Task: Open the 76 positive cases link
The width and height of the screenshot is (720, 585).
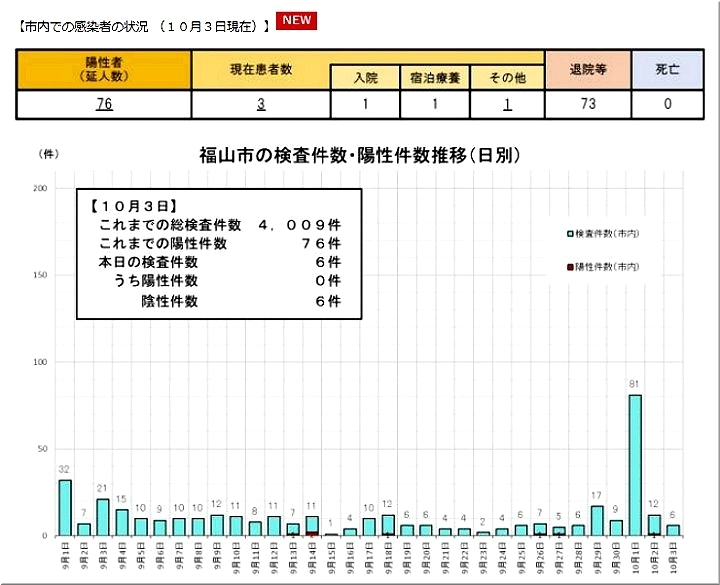Action: pos(104,104)
